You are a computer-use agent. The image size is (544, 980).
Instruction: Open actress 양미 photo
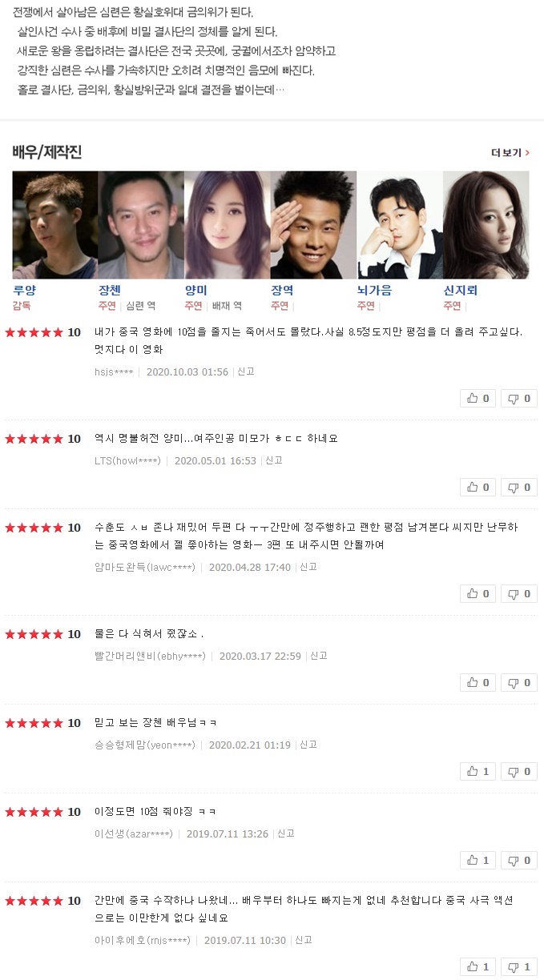pyautogui.click(x=228, y=225)
